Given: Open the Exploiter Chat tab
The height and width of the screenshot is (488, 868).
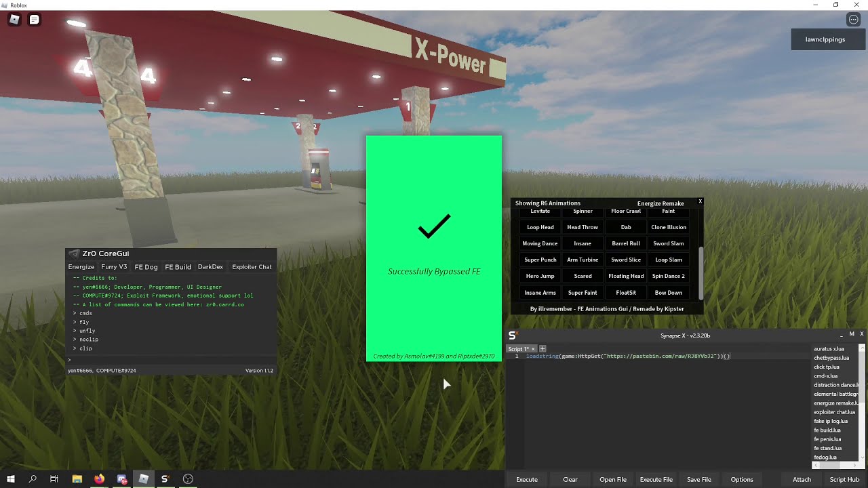Looking at the screenshot, I should click(252, 267).
